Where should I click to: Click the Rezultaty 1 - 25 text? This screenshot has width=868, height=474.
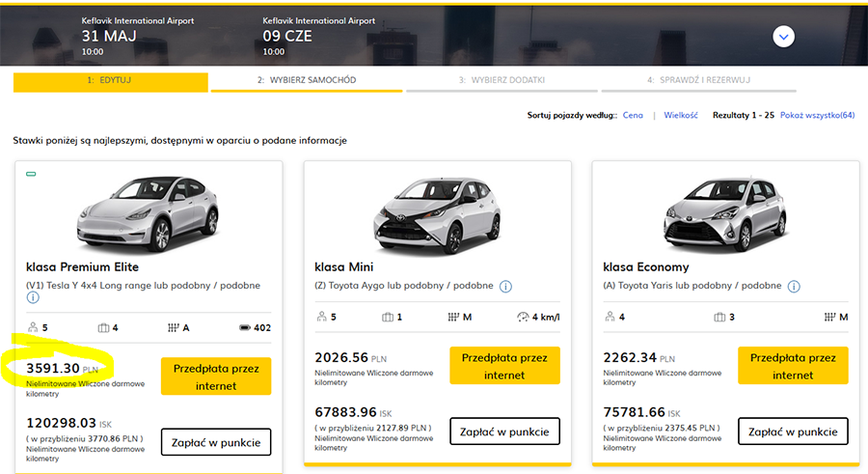click(x=743, y=115)
